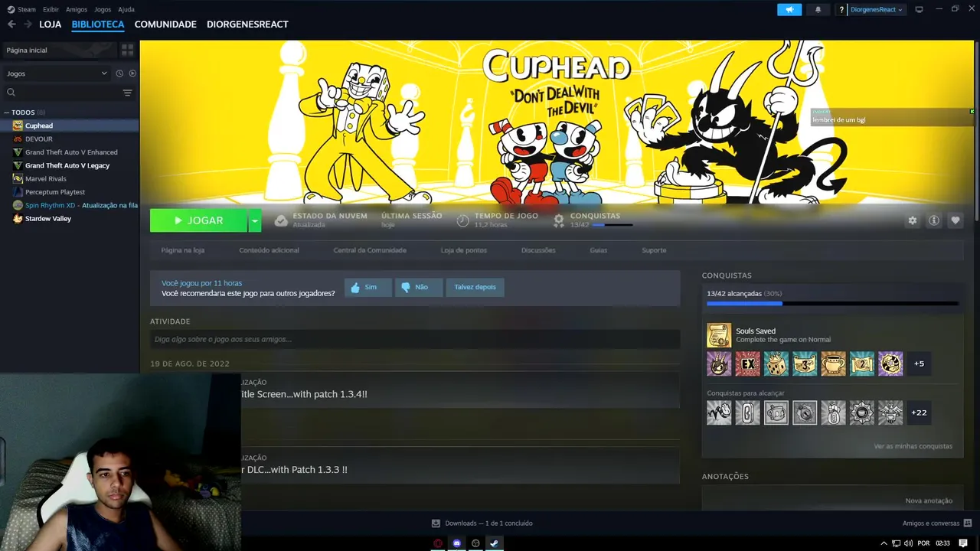The image size is (980, 551).
Task: Choose Talvez depois for the review
Action: (x=475, y=287)
